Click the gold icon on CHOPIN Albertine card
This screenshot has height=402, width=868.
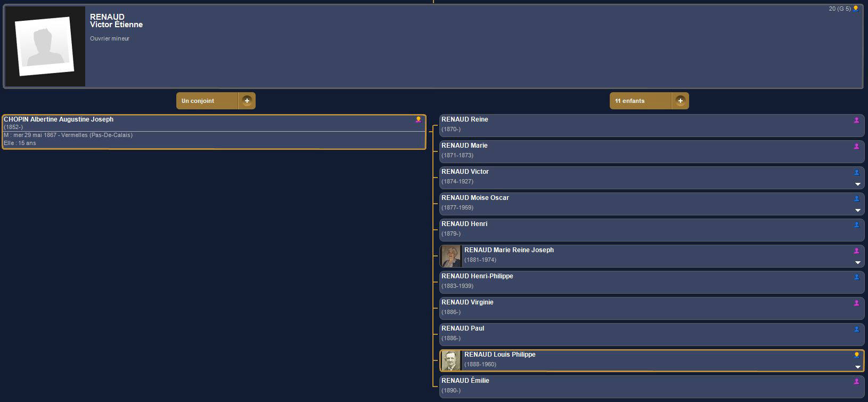click(418, 120)
